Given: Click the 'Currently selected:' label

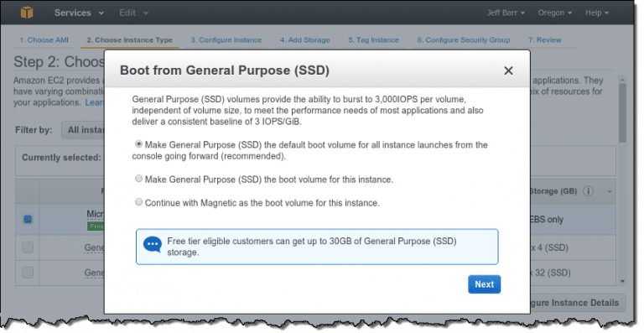Looking at the screenshot, I should coord(61,158).
